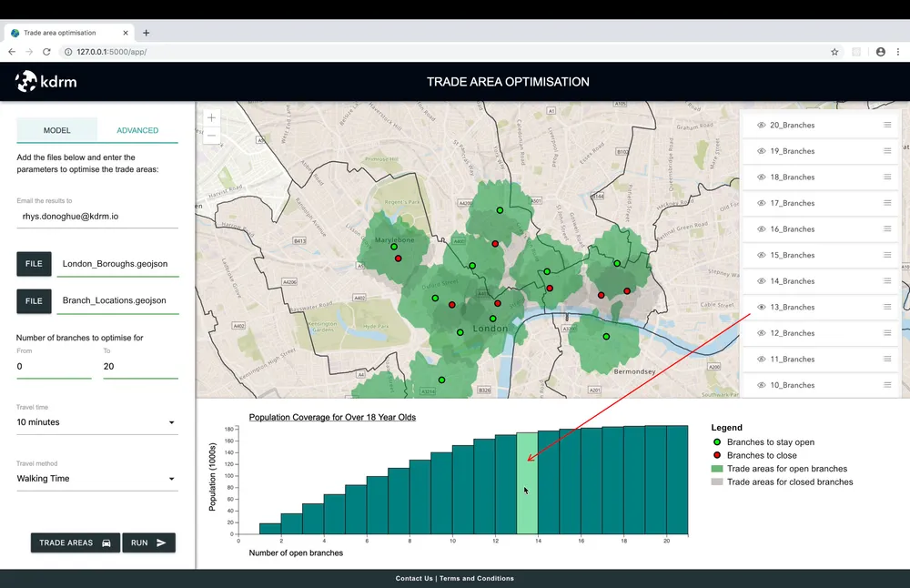Hide the 13_Branches layer using eye icon
Image resolution: width=910 pixels, height=588 pixels.
(x=762, y=308)
